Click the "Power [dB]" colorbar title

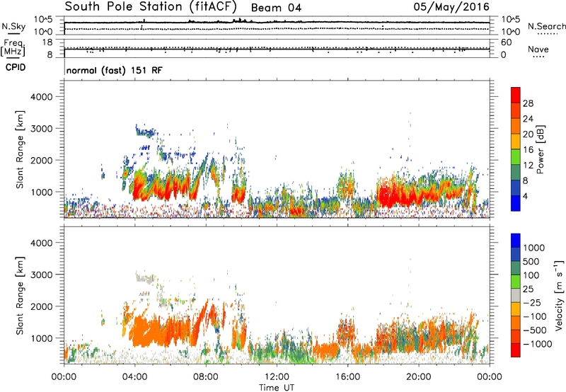[x=540, y=149]
